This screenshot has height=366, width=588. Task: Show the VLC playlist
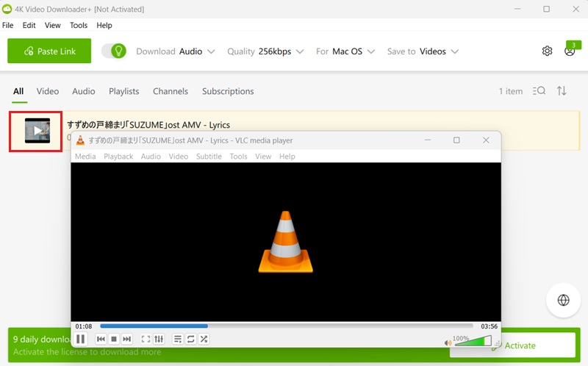point(178,339)
